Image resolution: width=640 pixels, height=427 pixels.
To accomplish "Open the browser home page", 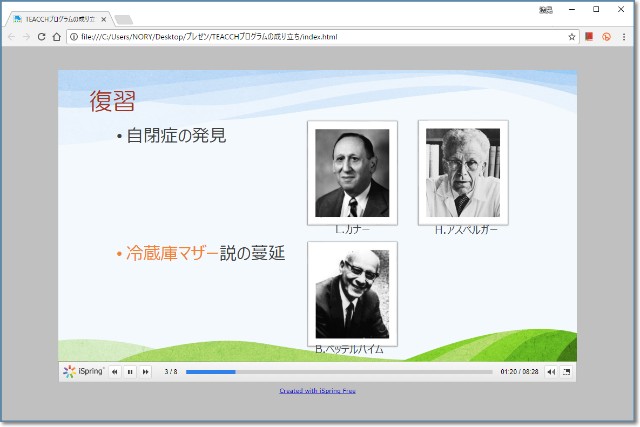I will click(x=58, y=37).
